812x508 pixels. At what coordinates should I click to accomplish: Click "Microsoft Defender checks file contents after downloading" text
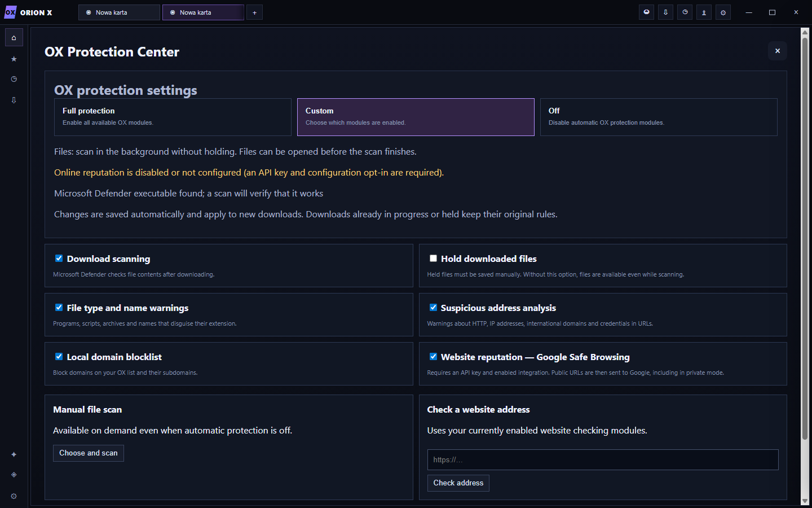(x=134, y=275)
